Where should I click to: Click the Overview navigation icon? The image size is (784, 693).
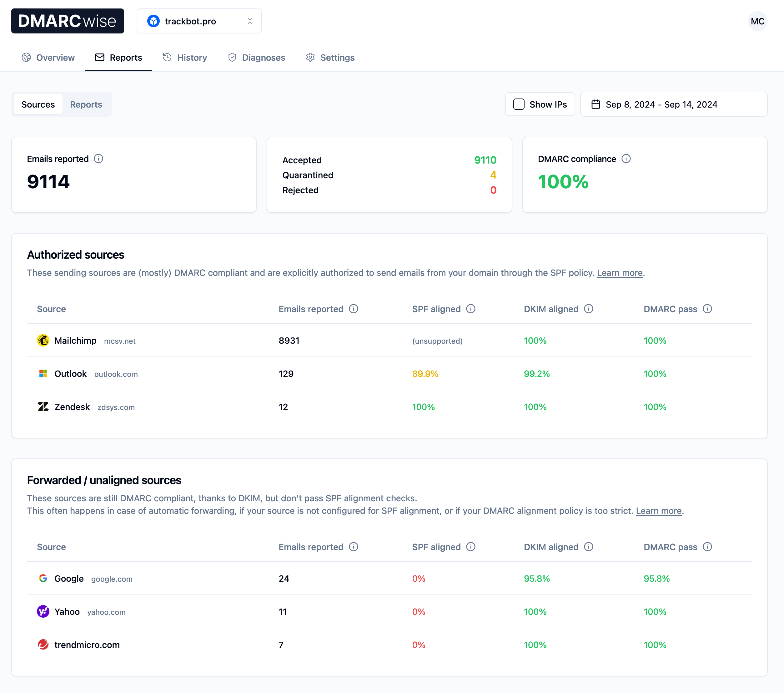click(27, 58)
